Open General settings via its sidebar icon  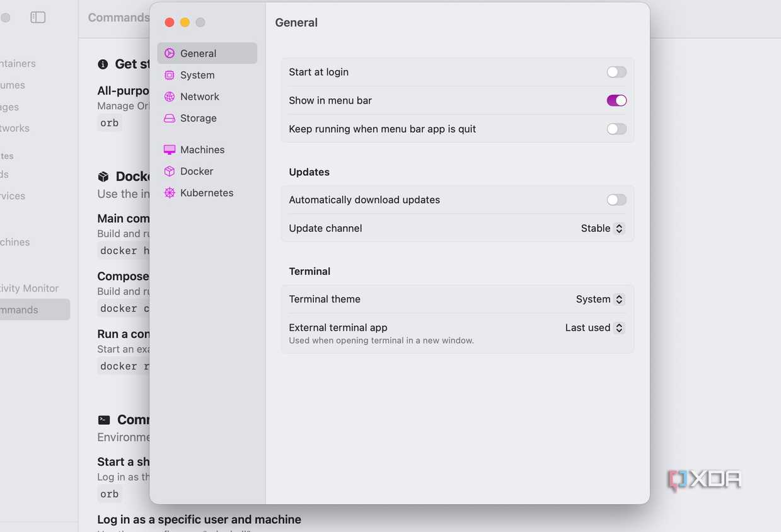(169, 54)
